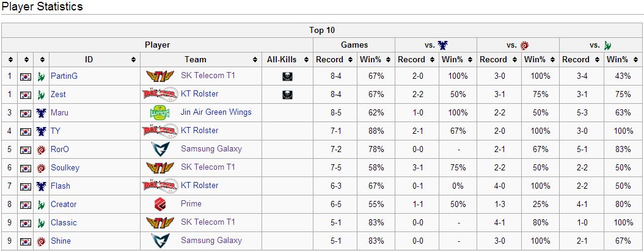644x251 pixels.
Task: Click Prime team logo icon
Action: (x=159, y=204)
